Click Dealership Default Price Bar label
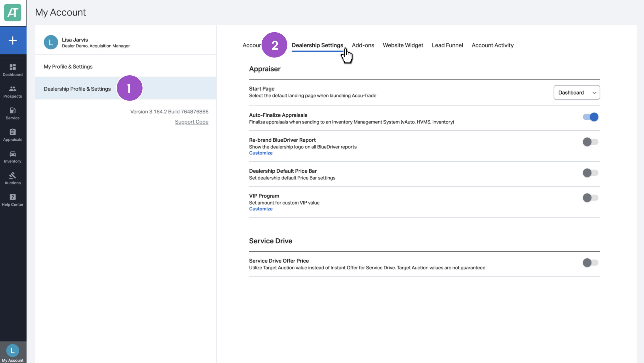The image size is (644, 363). pos(283,171)
